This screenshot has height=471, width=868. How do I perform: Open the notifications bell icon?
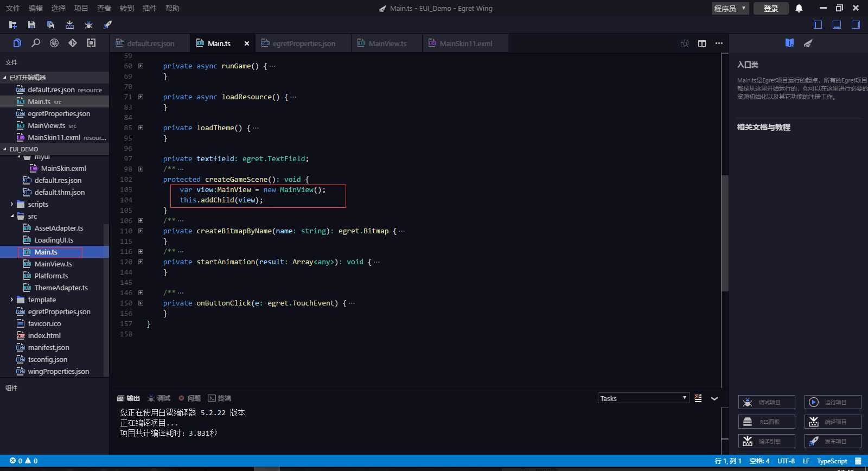click(x=799, y=8)
